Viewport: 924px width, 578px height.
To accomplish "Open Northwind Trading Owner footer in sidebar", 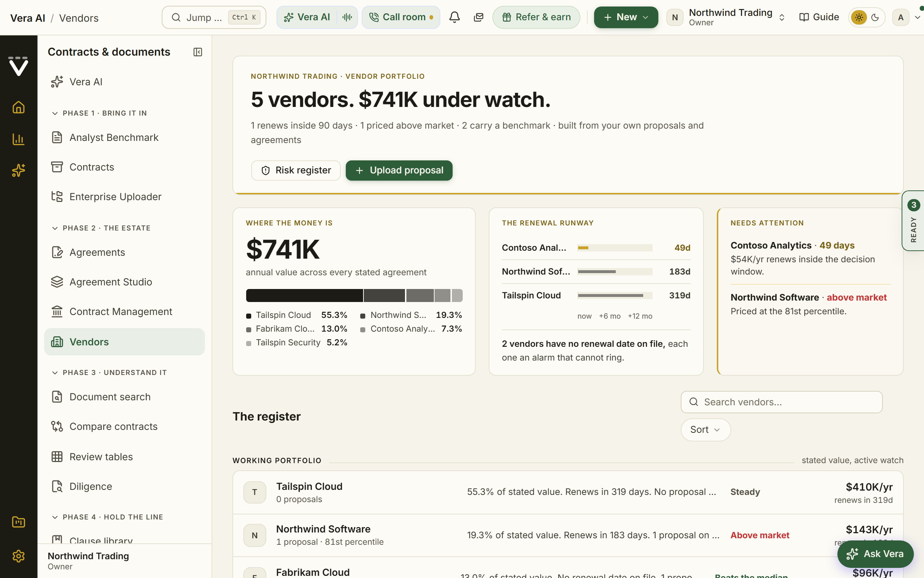I will [124, 561].
